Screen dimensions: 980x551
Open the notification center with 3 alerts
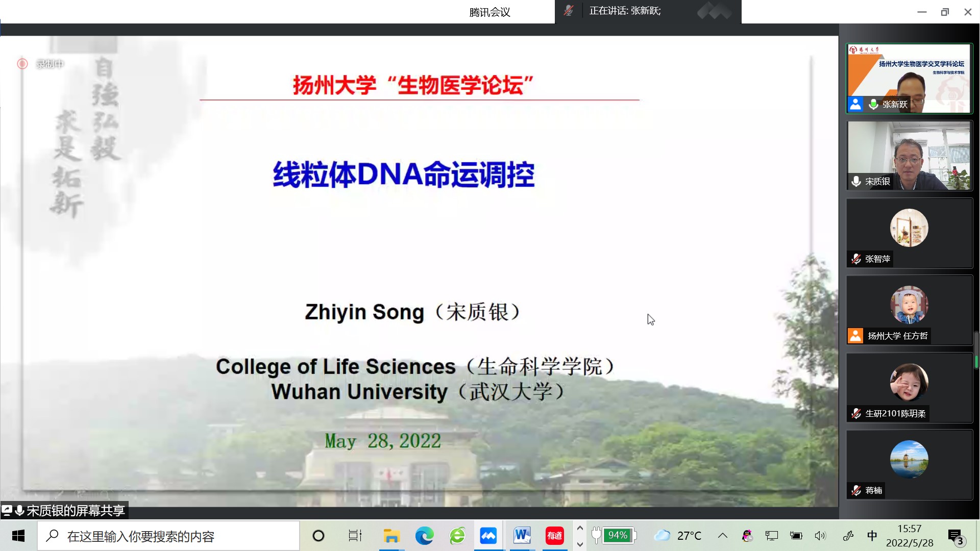tap(955, 536)
